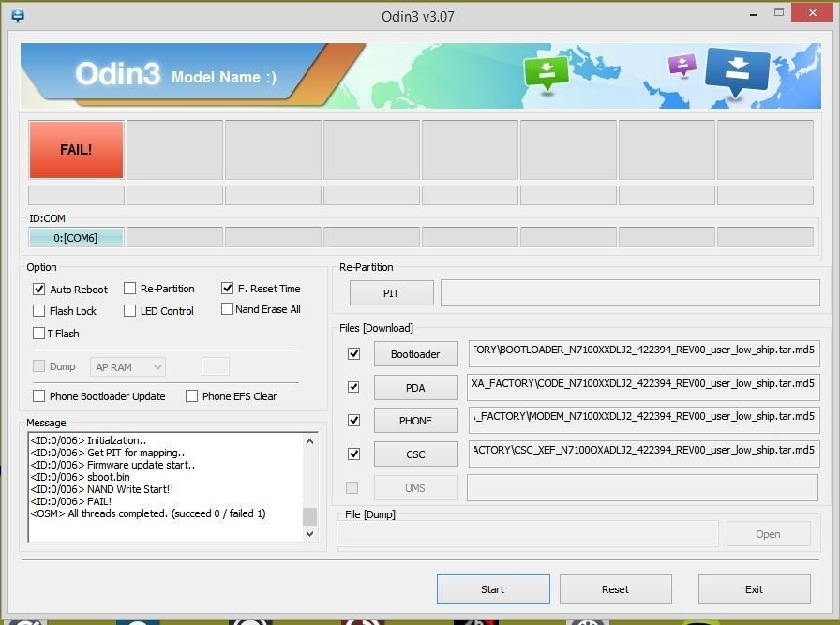The width and height of the screenshot is (840, 625).
Task: Pick a CSC file
Action: (x=415, y=454)
